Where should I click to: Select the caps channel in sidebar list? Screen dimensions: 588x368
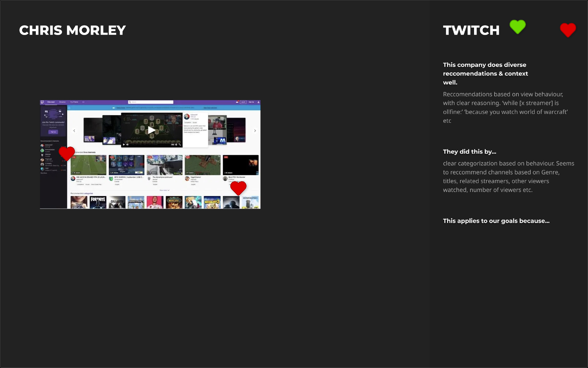tap(53, 169)
